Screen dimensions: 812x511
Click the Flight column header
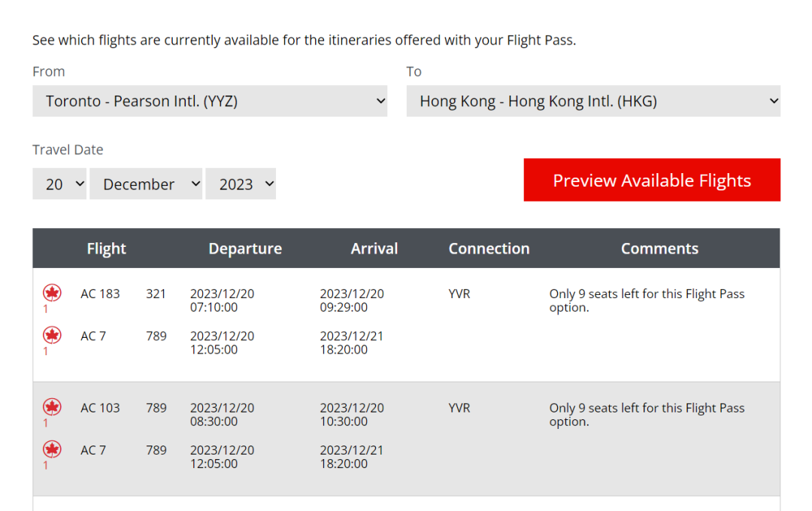(x=106, y=249)
